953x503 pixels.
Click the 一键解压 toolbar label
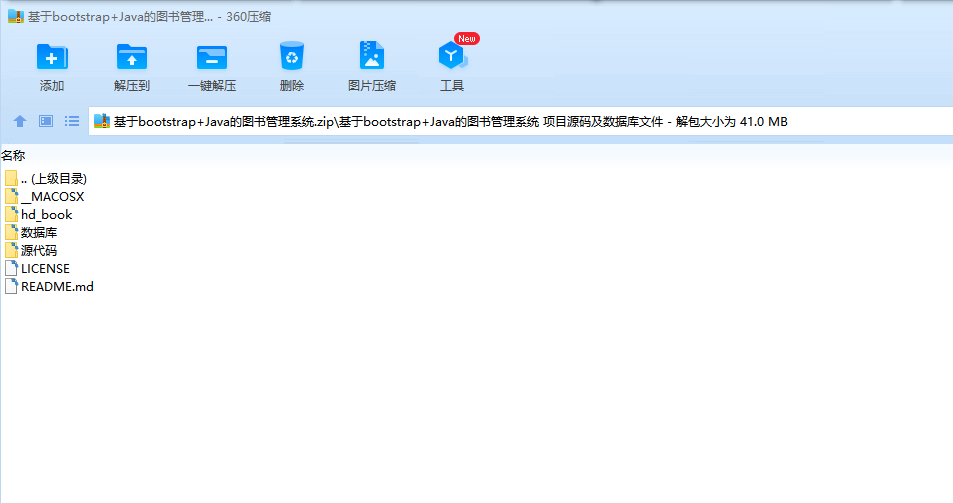point(212,86)
